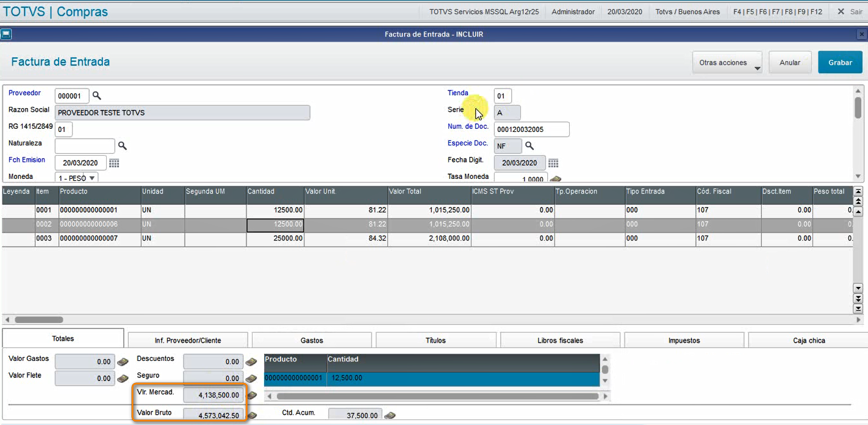The image size is (868, 425).
Task: Click the calculator icon beside Ctd. Acum.
Action: point(390,415)
